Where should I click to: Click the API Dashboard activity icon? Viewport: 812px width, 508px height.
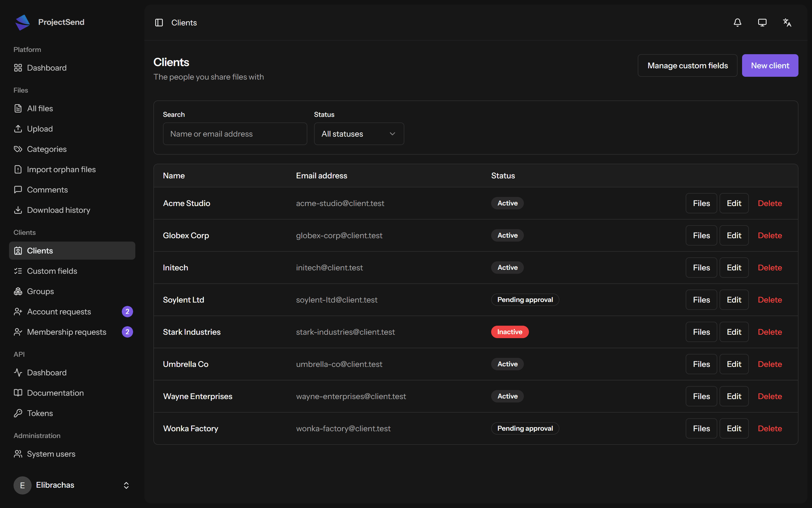pyautogui.click(x=18, y=373)
